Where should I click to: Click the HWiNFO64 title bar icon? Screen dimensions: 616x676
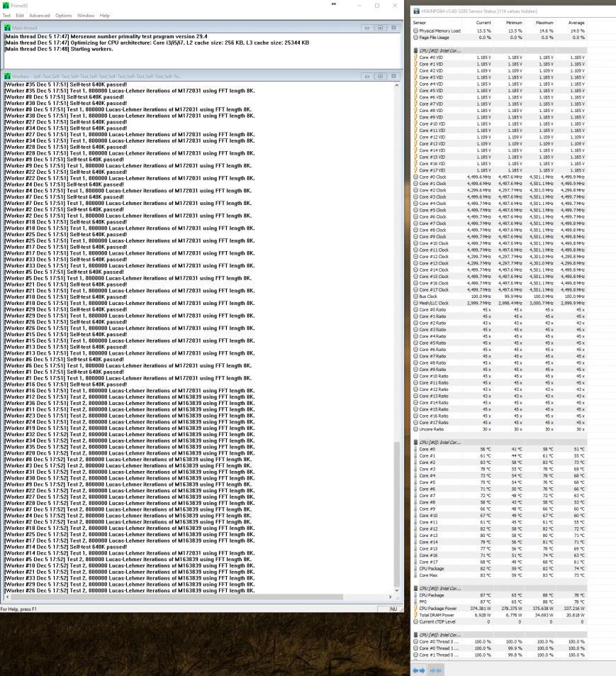pos(417,11)
